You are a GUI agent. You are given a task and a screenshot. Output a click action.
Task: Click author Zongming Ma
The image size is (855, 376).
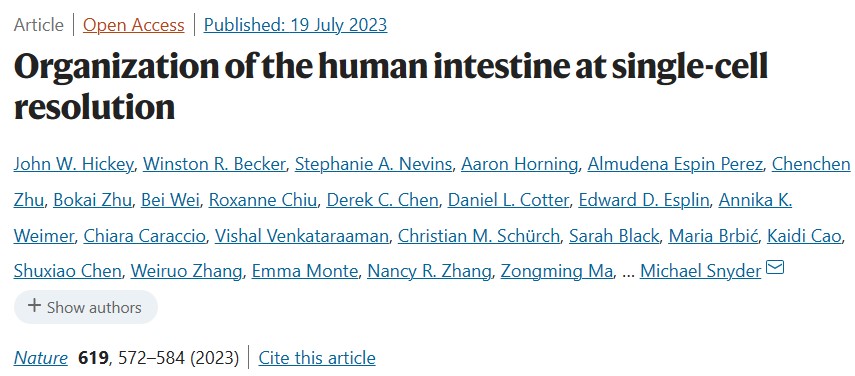pos(556,271)
